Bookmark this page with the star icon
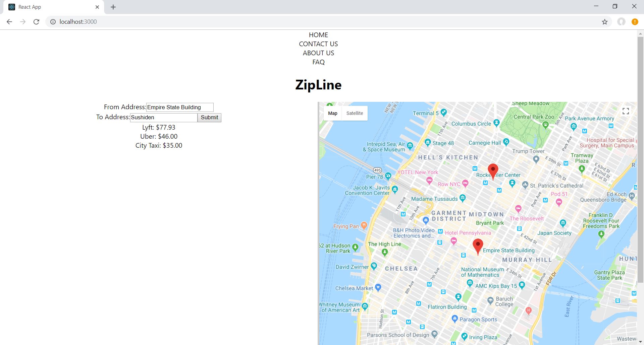The image size is (644, 345). [x=605, y=22]
